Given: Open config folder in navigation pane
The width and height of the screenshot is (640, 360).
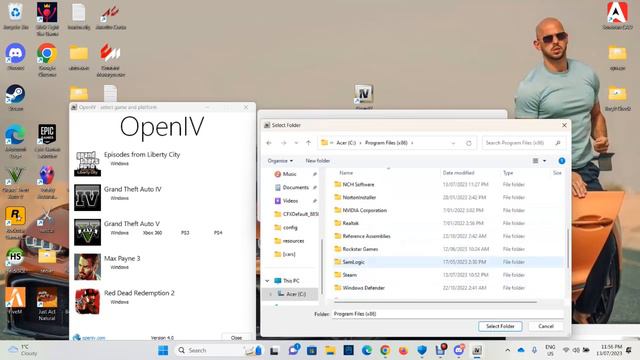Looking at the screenshot, I should [290, 228].
